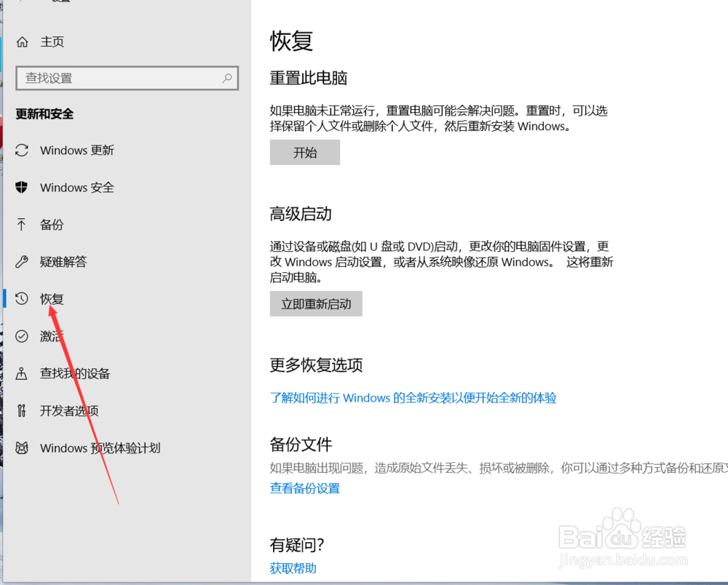
Task: Open 查看备份设置 link
Action: coord(305,488)
